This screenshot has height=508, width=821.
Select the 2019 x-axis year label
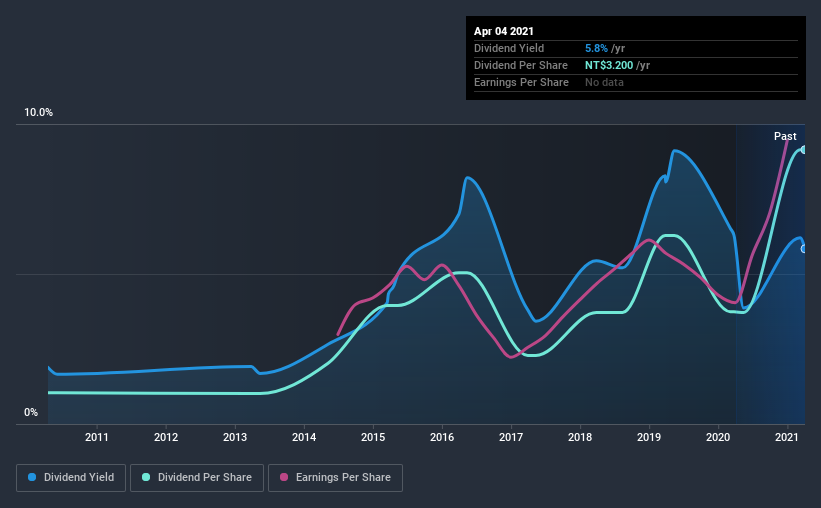pyautogui.click(x=649, y=437)
